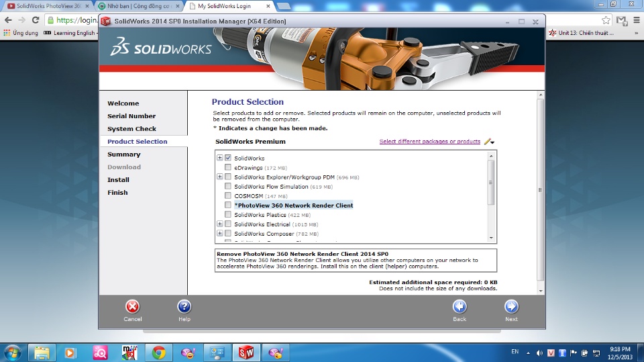Image resolution: width=644 pixels, height=362 pixels.
Task: Click the SW icon in the installer title bar
Action: pyautogui.click(x=105, y=21)
